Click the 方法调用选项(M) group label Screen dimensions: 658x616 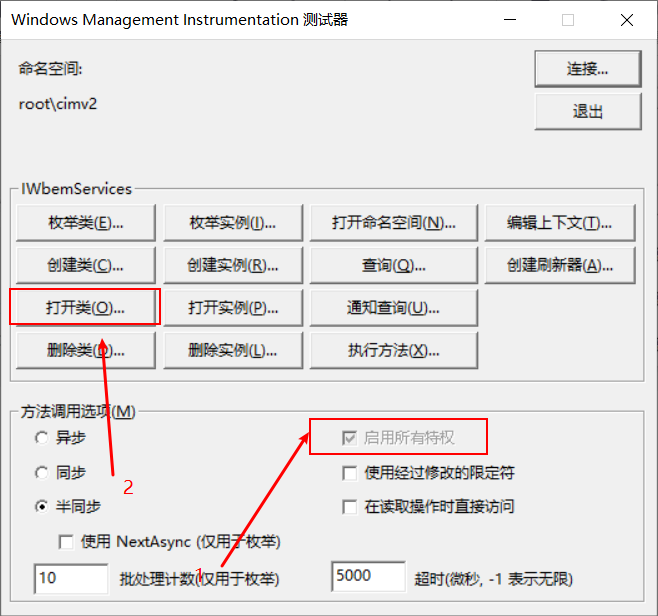pyautogui.click(x=78, y=412)
